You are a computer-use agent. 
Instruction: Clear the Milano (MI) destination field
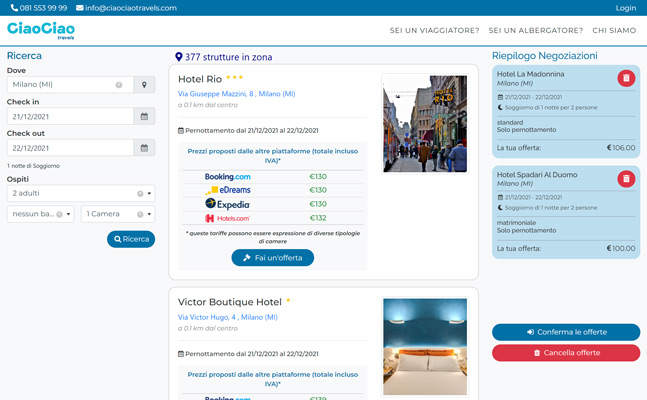coord(119,85)
